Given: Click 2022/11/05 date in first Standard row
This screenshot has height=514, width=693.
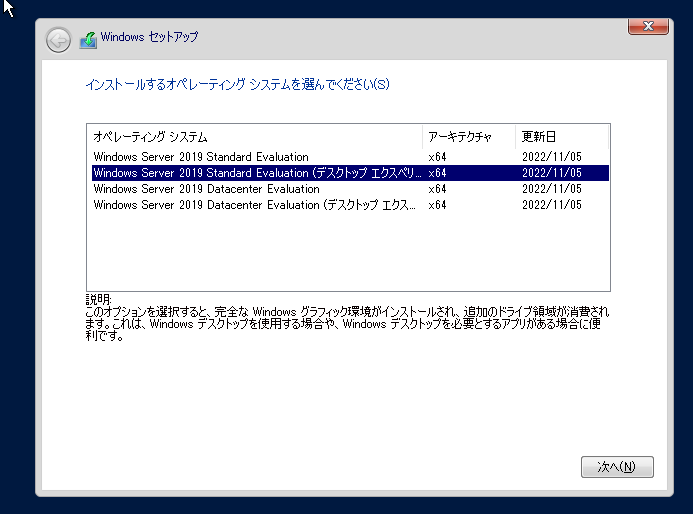Looking at the screenshot, I should (x=552, y=157).
